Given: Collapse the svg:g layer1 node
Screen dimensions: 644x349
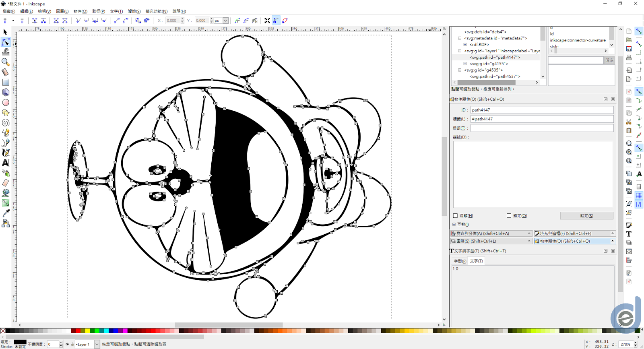Looking at the screenshot, I should click(x=460, y=51).
